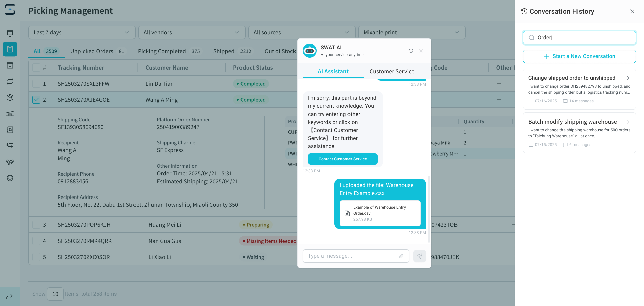The image size is (644, 306).
Task: Switch to the Customer Service tab
Action: tap(392, 71)
